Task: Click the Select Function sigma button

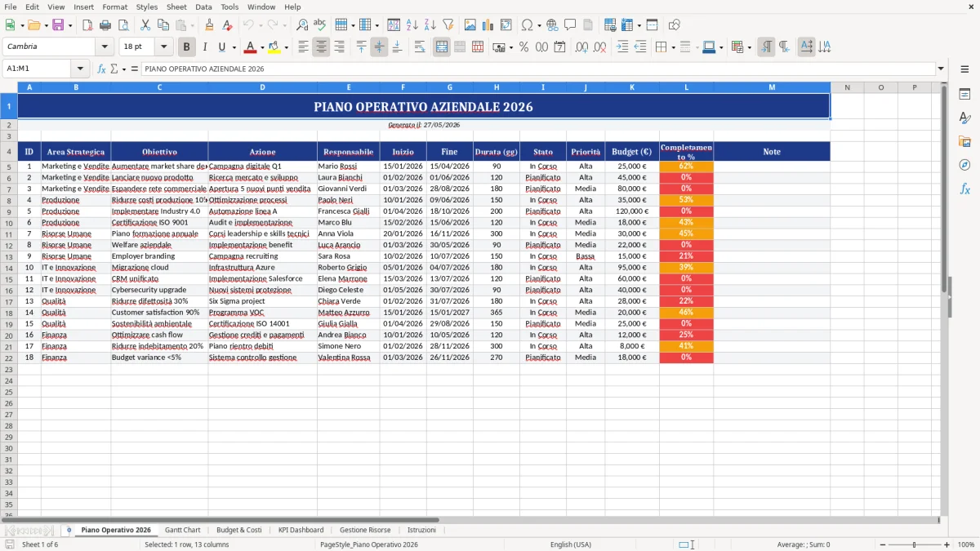Action: pos(114,69)
